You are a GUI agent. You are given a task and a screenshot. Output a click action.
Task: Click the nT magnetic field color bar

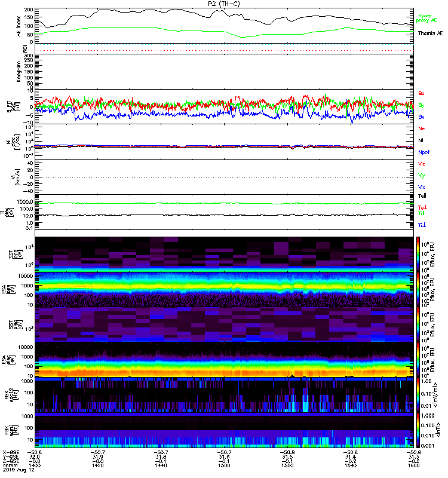(418, 430)
